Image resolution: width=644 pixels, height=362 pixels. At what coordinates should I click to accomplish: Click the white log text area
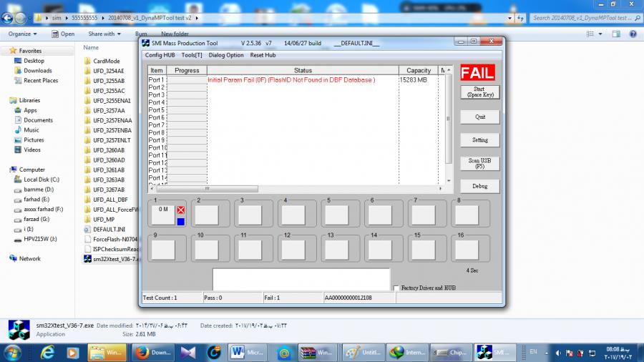pyautogui.click(x=301, y=280)
